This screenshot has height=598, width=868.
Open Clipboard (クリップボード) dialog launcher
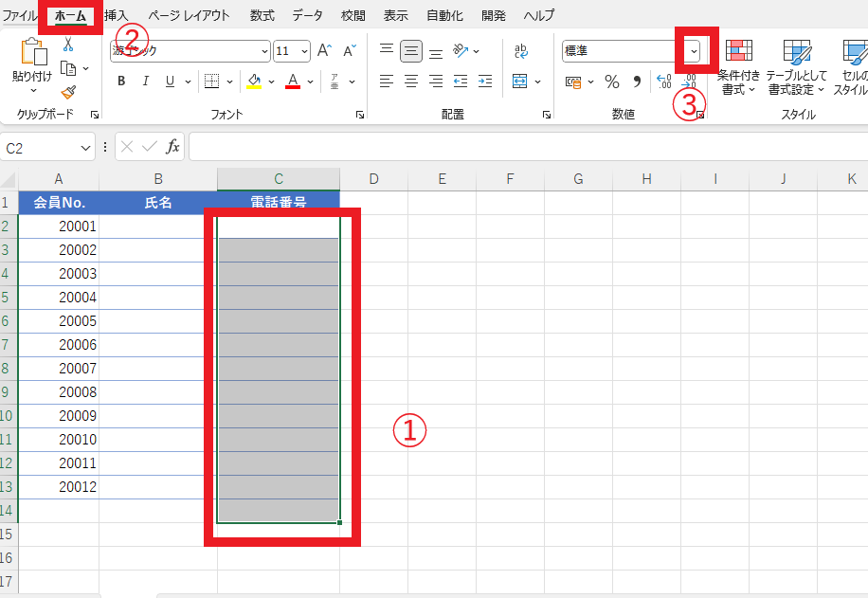point(95,115)
